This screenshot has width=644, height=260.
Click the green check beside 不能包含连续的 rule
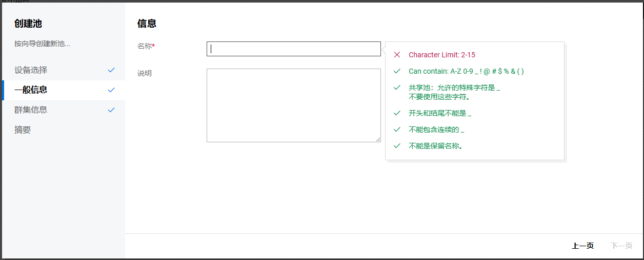(x=397, y=129)
